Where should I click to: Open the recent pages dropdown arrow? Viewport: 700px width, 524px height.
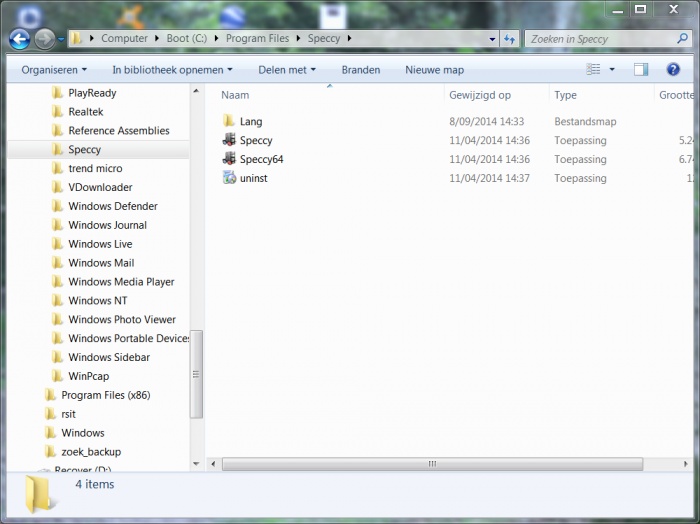pos(61,39)
